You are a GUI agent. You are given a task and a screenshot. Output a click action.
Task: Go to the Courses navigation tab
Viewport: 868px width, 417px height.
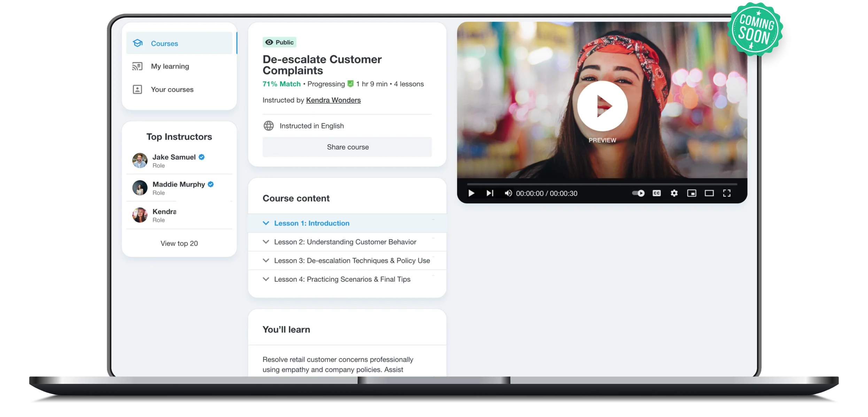click(164, 43)
